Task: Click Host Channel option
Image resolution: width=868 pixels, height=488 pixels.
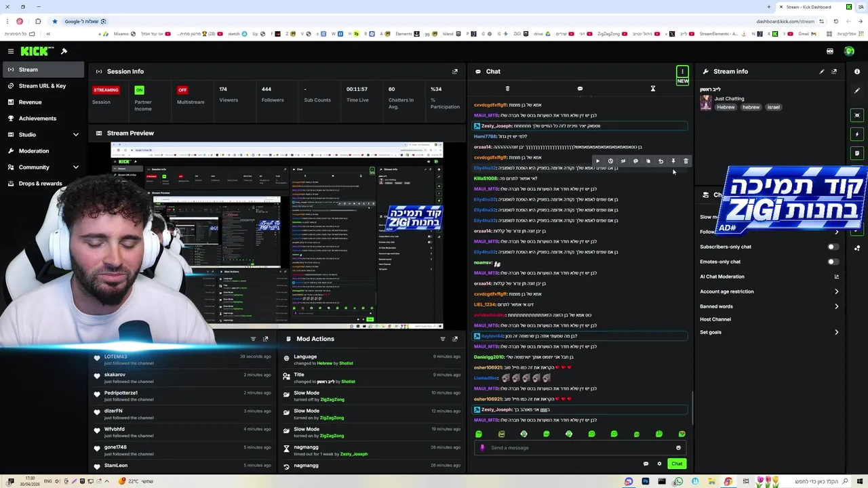Action: [x=715, y=319]
